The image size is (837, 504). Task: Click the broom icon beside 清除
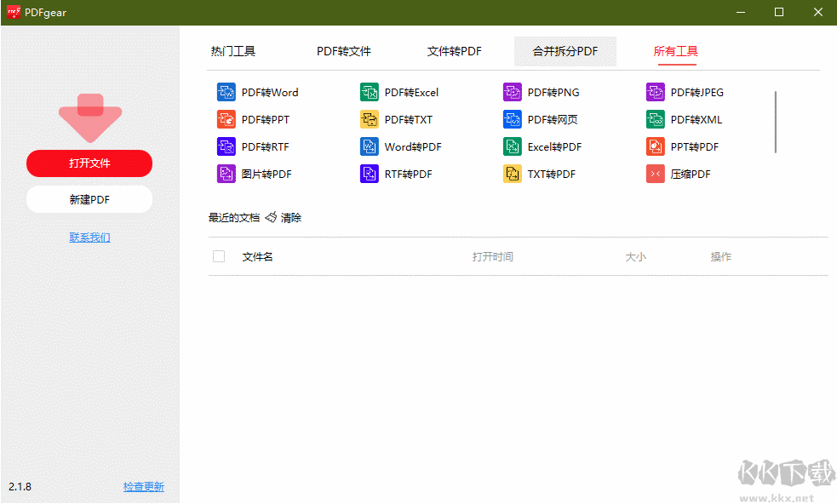pos(271,217)
